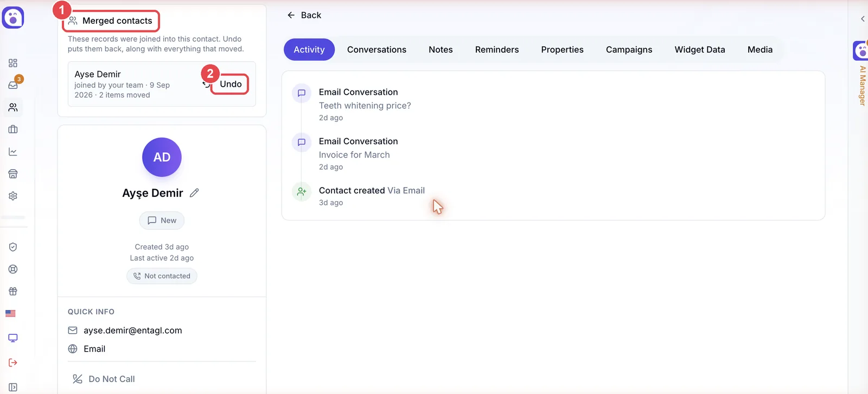868x394 pixels.
Task: Click the envelope icon beside email address
Action: click(x=73, y=330)
